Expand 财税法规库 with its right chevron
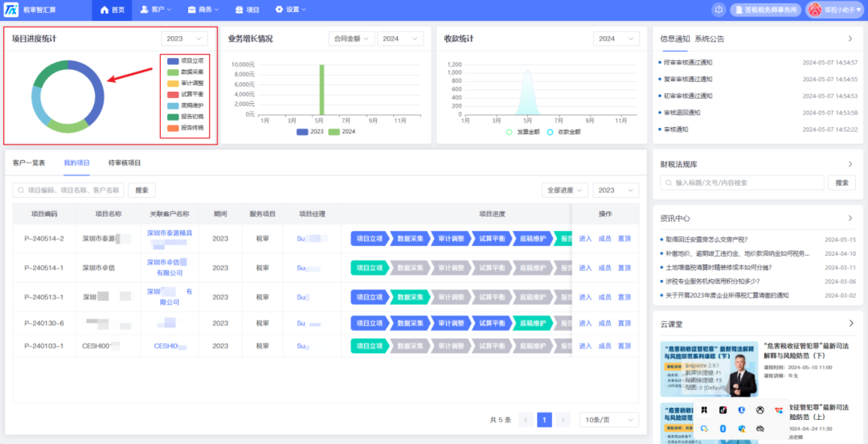This screenshot has height=444, width=868. 850,164
